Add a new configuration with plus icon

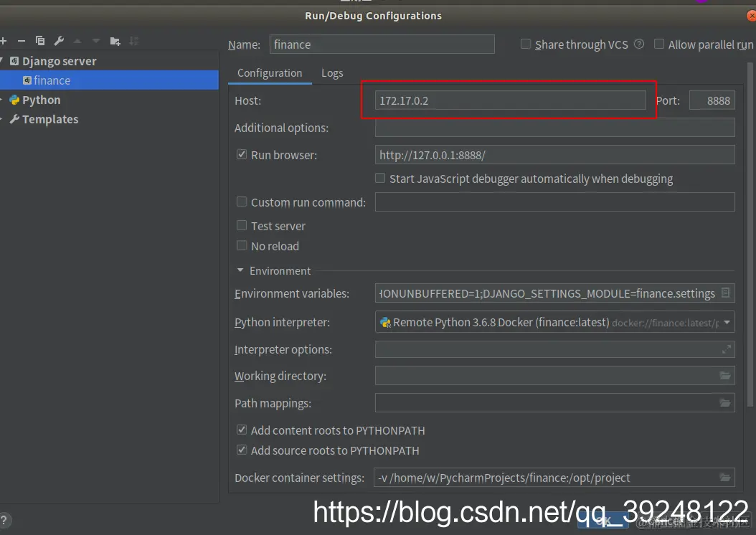(x=3, y=42)
